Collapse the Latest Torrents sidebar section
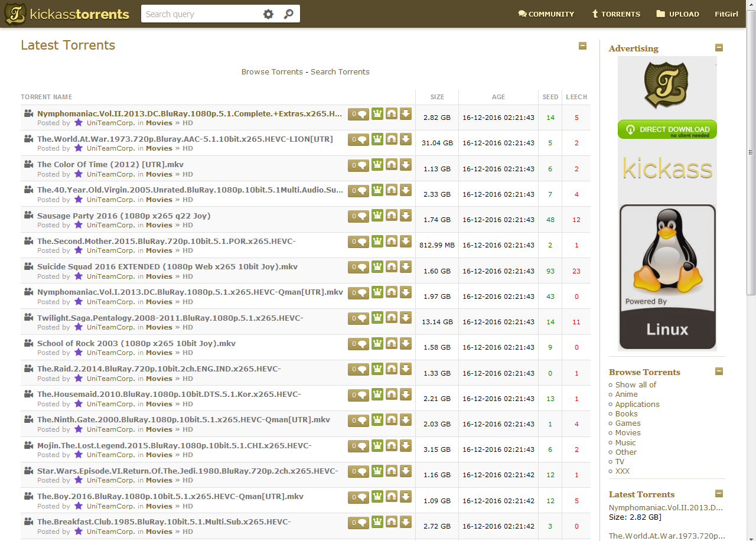The width and height of the screenshot is (756, 541). point(719,494)
